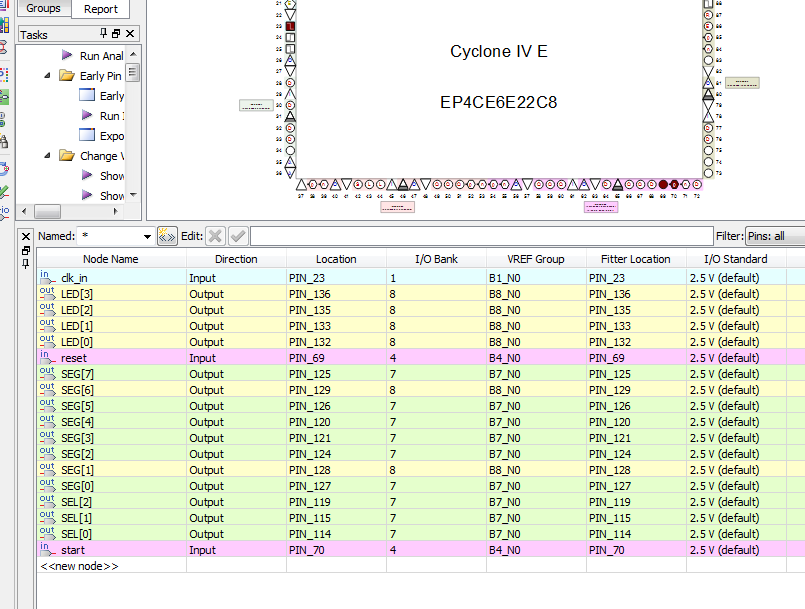Click the Cyclone IV E device label
Viewport: 805px width, 609px height.
pos(499,51)
